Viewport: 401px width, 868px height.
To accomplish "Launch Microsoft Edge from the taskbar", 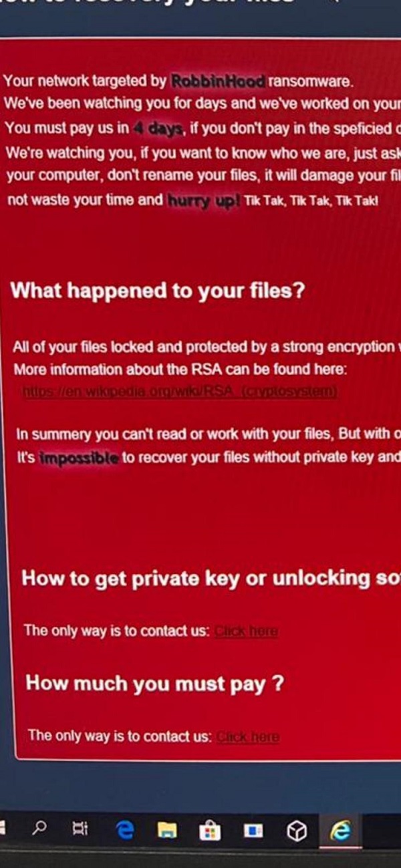I will point(125,829).
